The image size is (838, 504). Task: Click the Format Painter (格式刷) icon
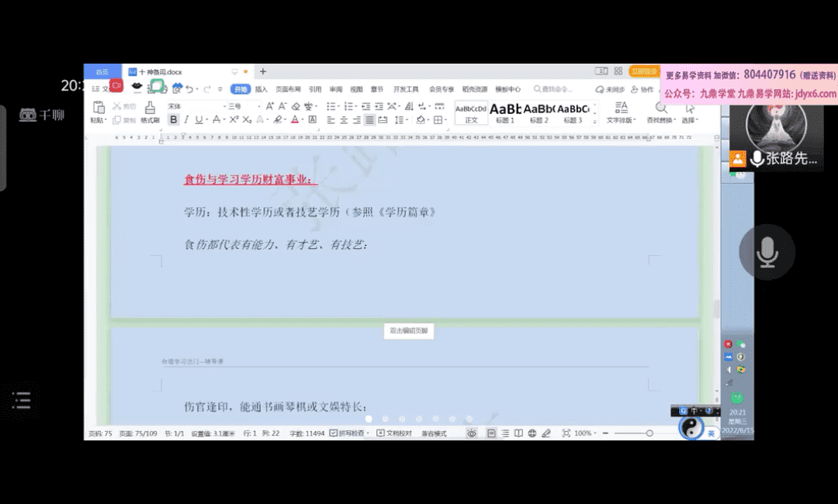(x=150, y=109)
